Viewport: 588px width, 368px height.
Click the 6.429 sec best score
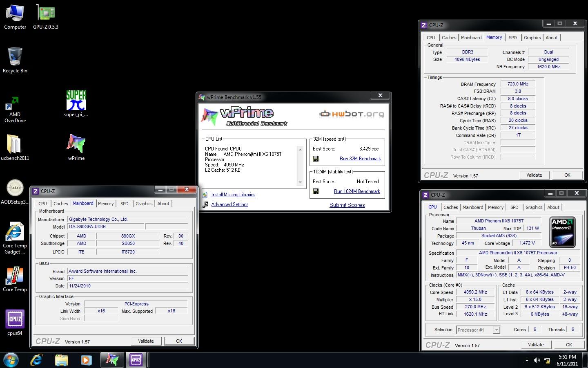click(369, 149)
